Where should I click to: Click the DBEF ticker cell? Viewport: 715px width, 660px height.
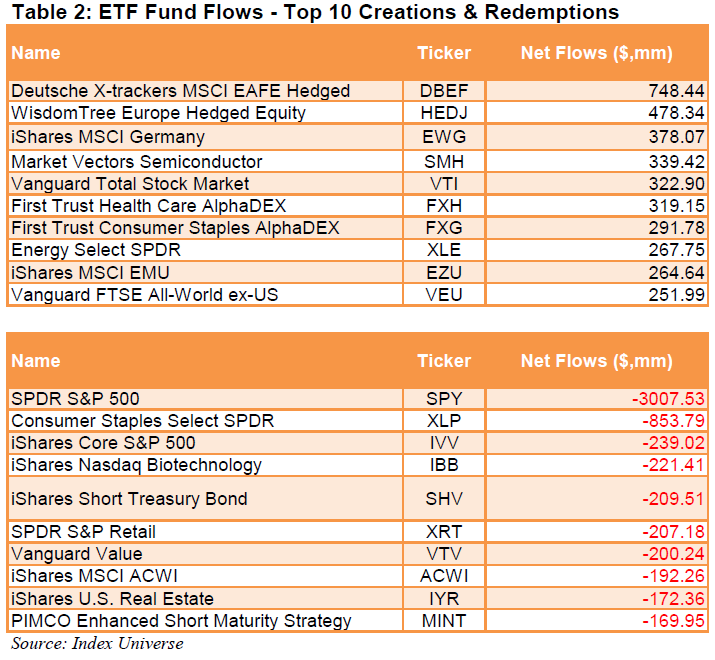point(443,91)
